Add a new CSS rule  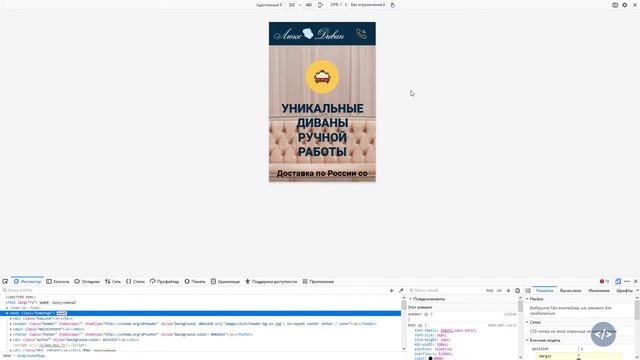(508, 291)
